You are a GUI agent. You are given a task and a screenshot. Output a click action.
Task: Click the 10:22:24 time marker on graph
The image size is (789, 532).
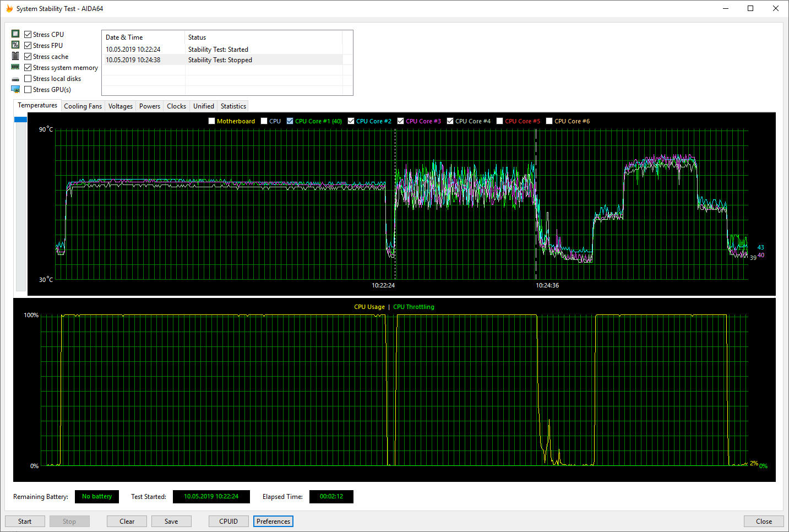coord(383,285)
